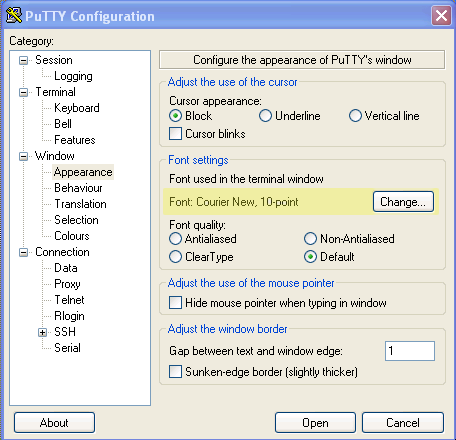Screen dimensions: 456x440
Task: Enable Sunken-edge border option
Action: (x=175, y=371)
